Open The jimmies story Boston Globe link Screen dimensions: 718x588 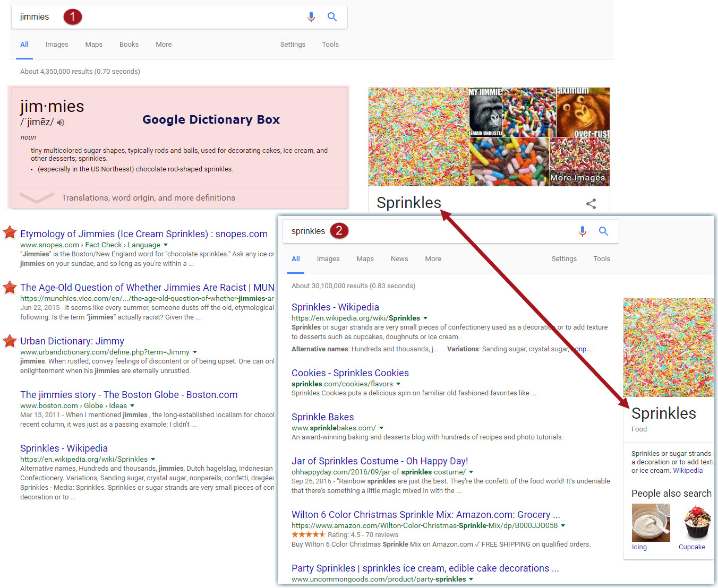click(129, 395)
